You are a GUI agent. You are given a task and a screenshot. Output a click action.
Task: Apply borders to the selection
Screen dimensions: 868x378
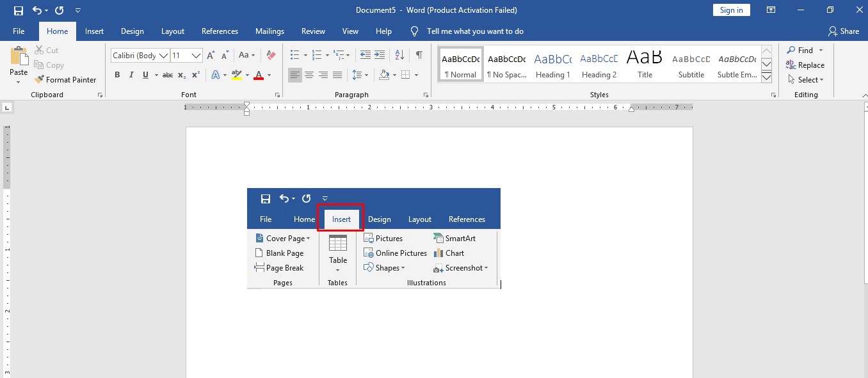point(405,75)
